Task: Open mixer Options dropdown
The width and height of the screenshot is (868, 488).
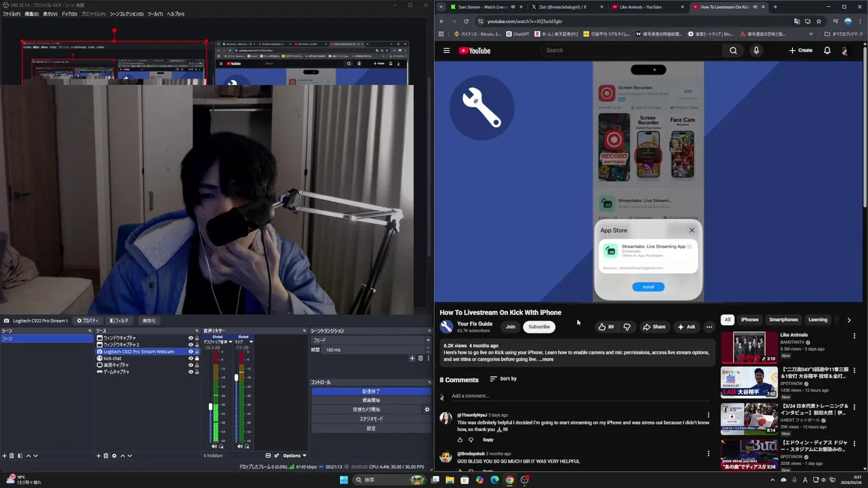Action: (294, 455)
